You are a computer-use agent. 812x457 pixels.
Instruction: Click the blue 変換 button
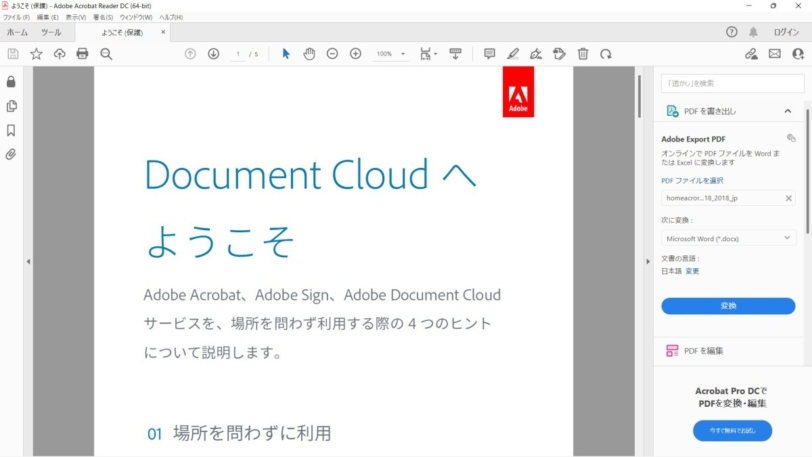click(x=728, y=306)
